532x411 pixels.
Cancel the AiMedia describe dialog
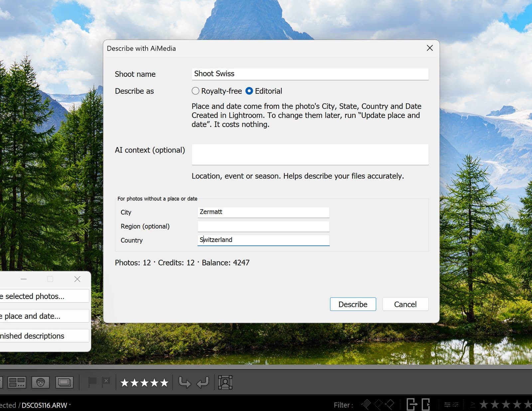tap(405, 304)
